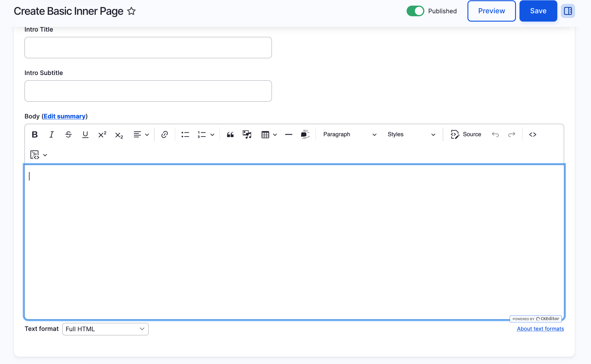Insert a link with link icon

coord(165,134)
